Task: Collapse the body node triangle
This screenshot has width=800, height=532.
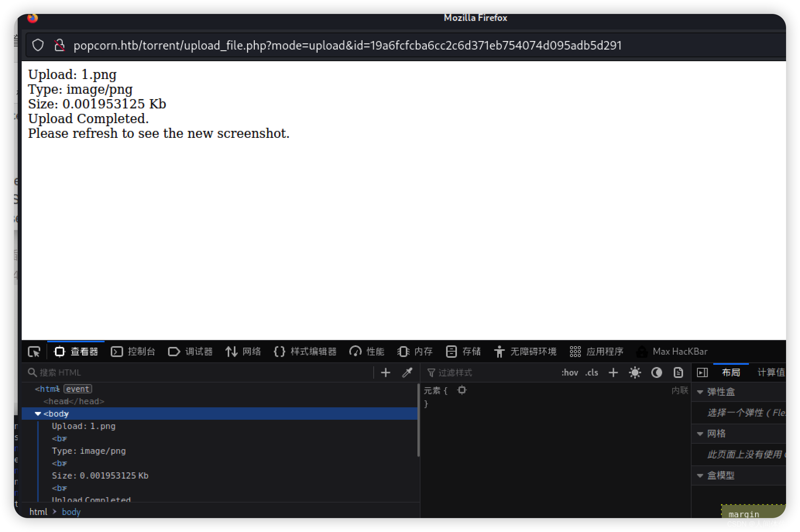Action: tap(38, 414)
